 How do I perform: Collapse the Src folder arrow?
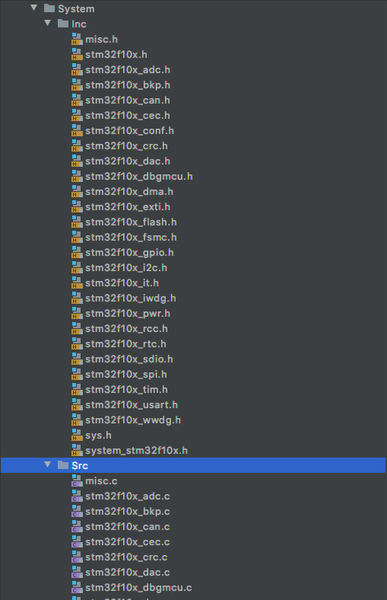click(x=47, y=465)
